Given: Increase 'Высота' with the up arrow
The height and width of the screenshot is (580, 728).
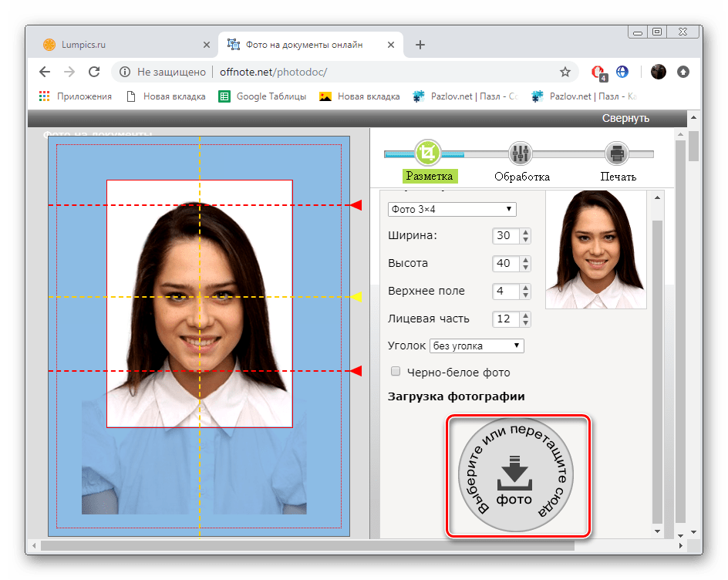Looking at the screenshot, I should coord(526,260).
